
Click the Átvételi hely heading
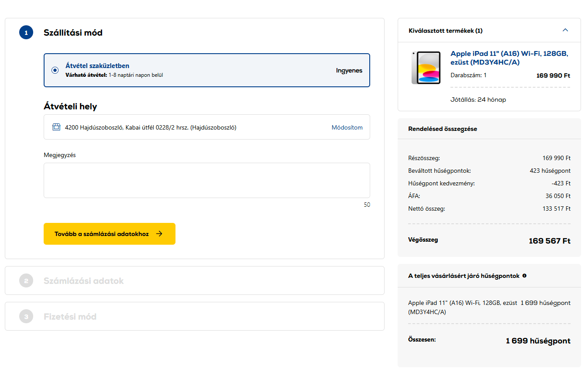[70, 106]
